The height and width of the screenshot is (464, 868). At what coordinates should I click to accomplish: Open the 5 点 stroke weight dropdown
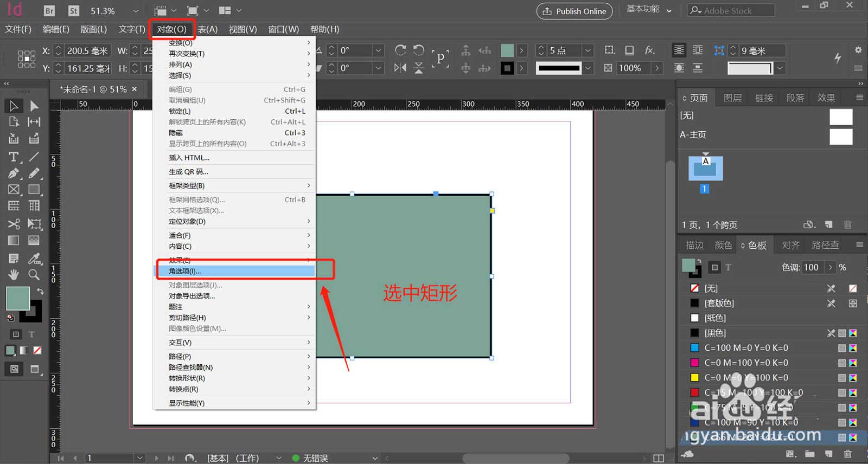pyautogui.click(x=588, y=50)
